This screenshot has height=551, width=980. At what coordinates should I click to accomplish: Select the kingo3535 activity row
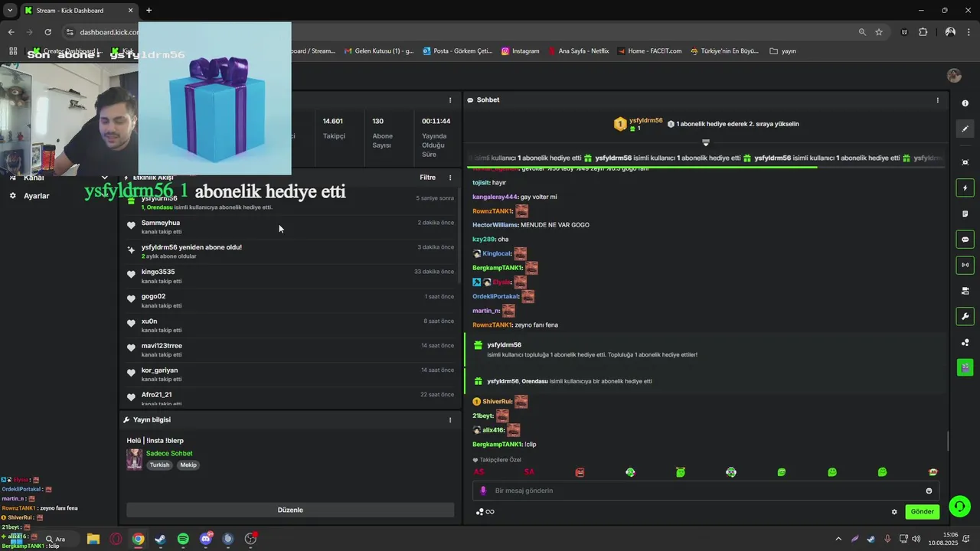click(x=290, y=276)
